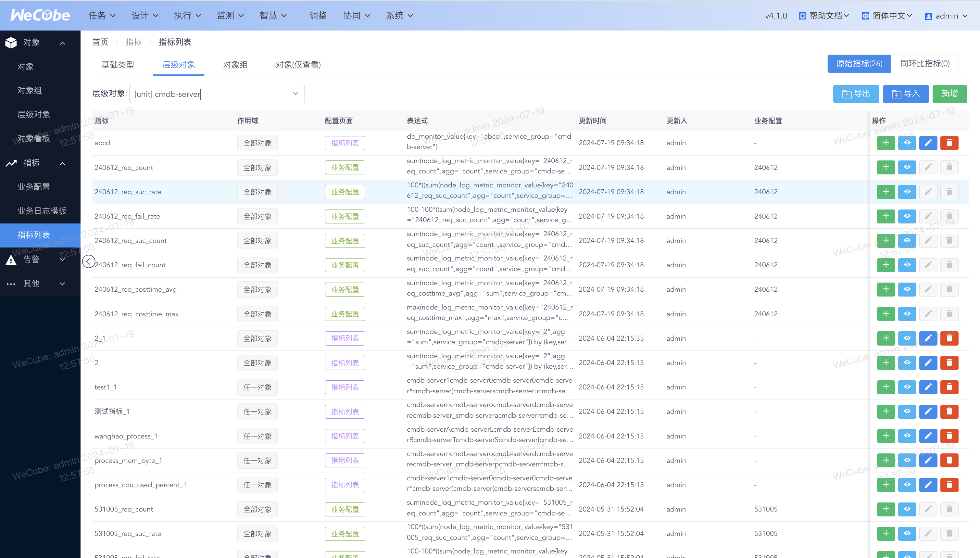Open the 设计 top menu

[145, 16]
